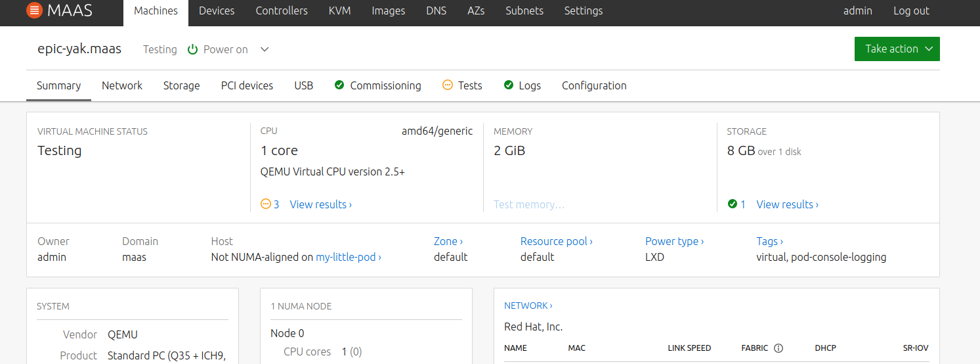View CPU test results
This screenshot has width=980, height=364.
[x=320, y=204]
